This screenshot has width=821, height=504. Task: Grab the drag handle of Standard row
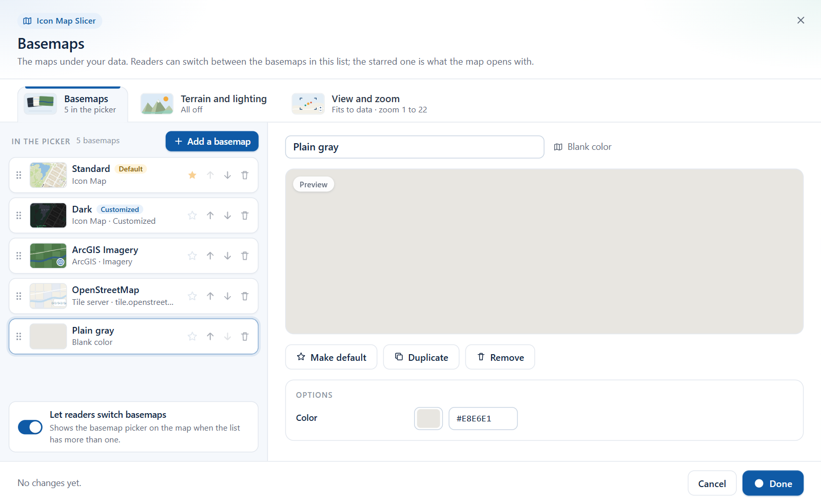[x=19, y=175]
